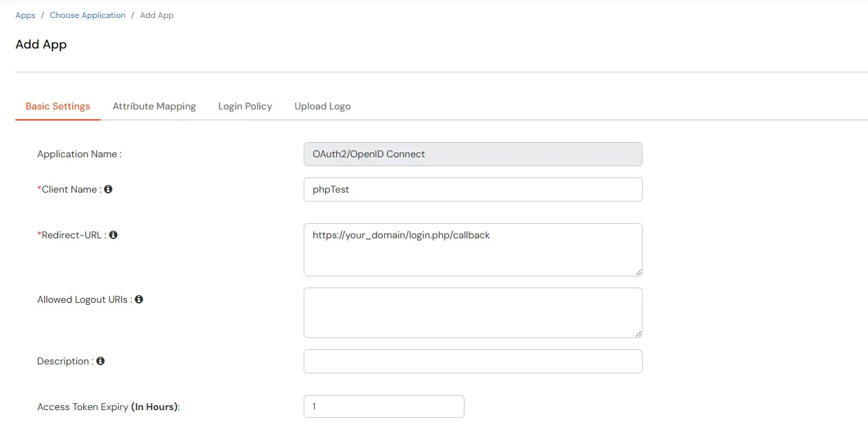Click the Redirect-URL resize grip
Screen dimensions: 868x433
639,272
